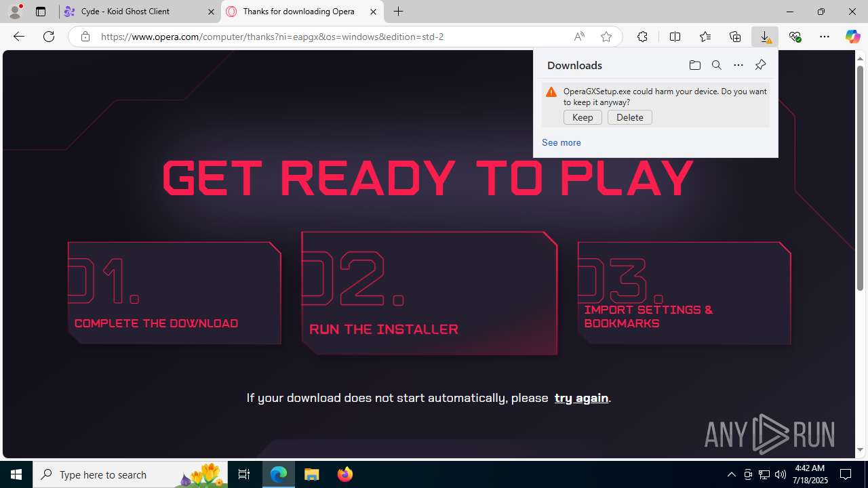
Task: Open the Windows Start menu
Action: click(x=16, y=474)
